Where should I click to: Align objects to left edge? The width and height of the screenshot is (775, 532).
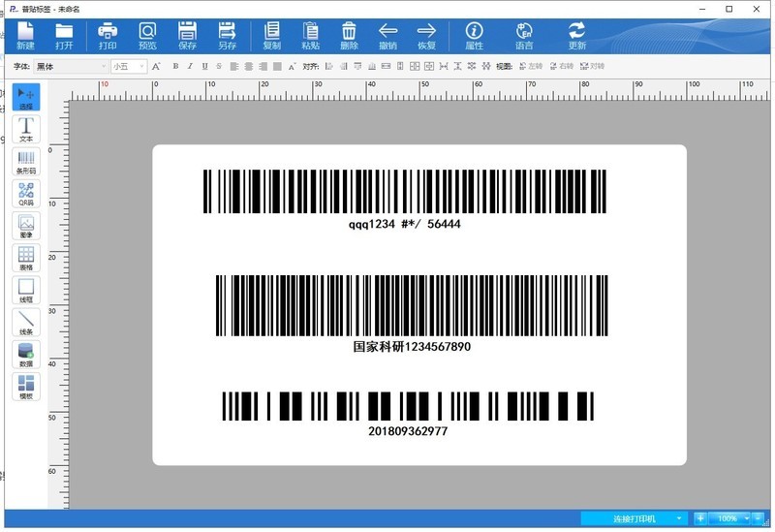(x=329, y=66)
